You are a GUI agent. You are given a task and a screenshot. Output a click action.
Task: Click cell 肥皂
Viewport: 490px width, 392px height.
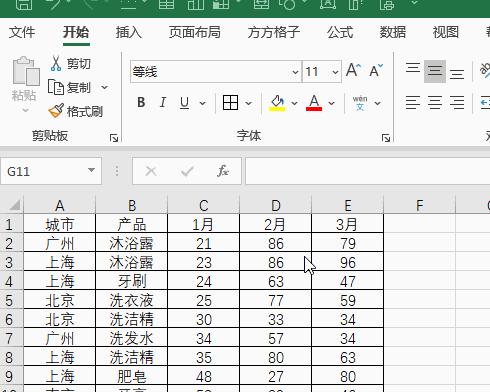pos(132,376)
